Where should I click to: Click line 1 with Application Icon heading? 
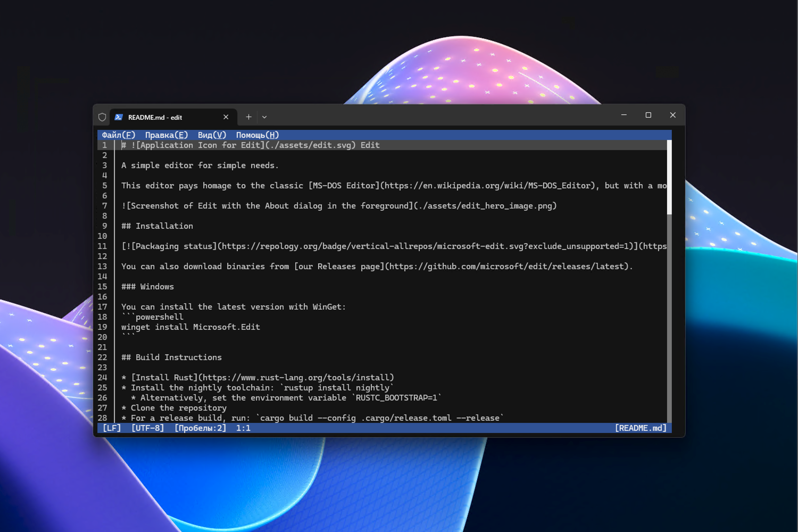(251, 145)
